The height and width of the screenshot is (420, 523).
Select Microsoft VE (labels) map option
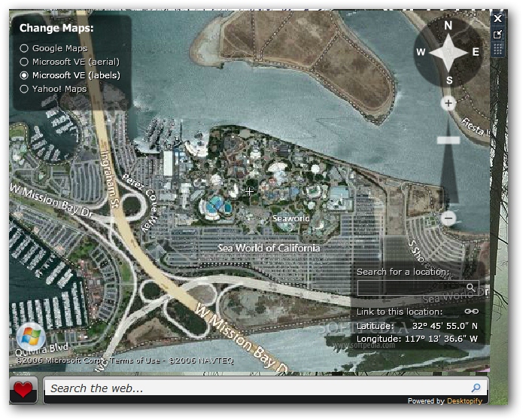pos(24,75)
